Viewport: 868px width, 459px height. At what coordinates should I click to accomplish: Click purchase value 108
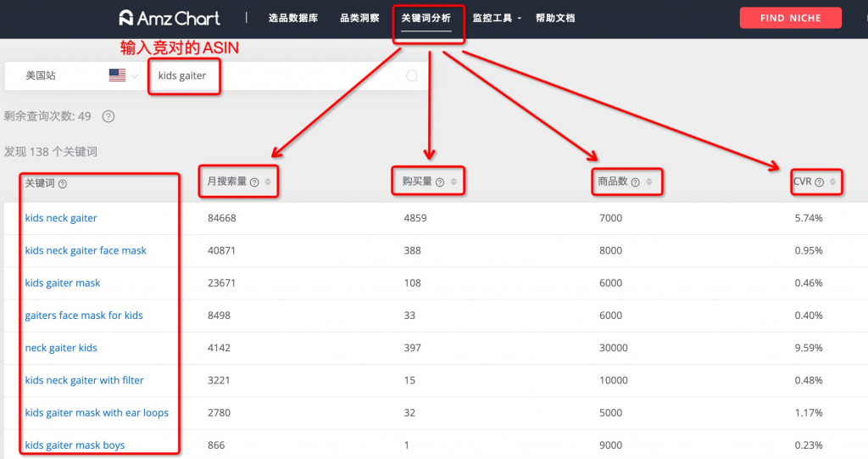tap(413, 283)
